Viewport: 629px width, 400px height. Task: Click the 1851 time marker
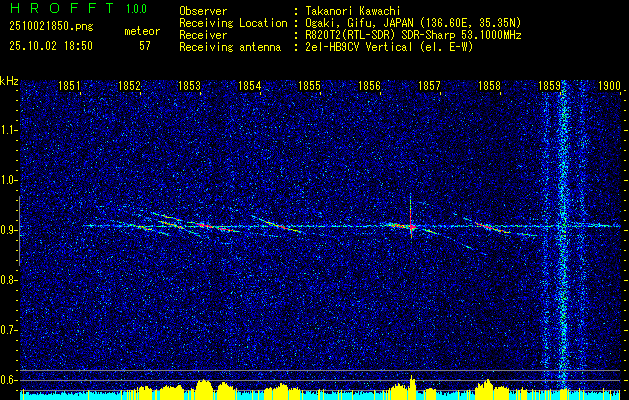[x=69, y=86]
